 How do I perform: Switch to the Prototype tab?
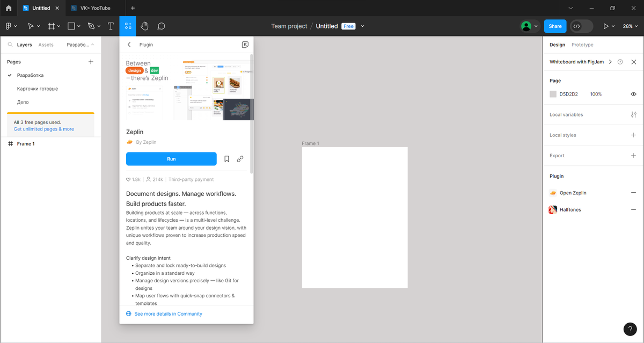(582, 45)
